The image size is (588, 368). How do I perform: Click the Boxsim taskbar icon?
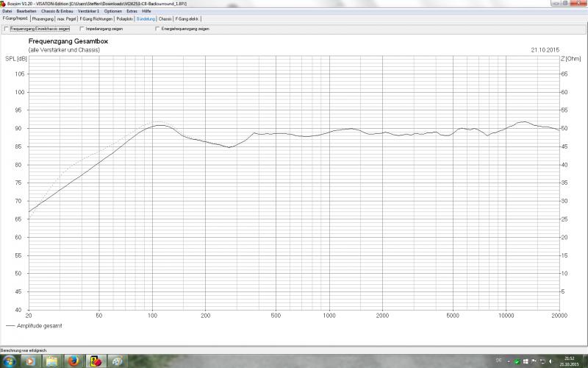tap(96, 361)
